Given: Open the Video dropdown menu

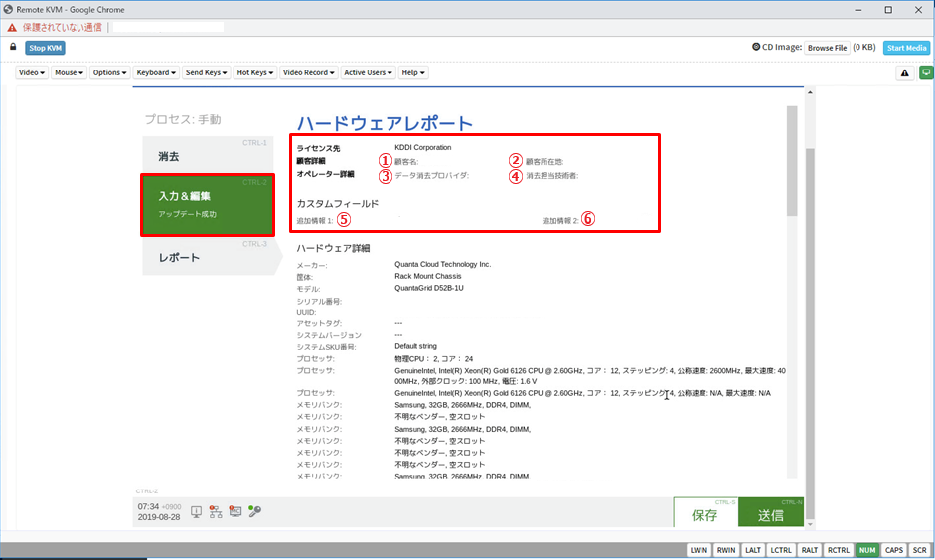Looking at the screenshot, I should 32,72.
